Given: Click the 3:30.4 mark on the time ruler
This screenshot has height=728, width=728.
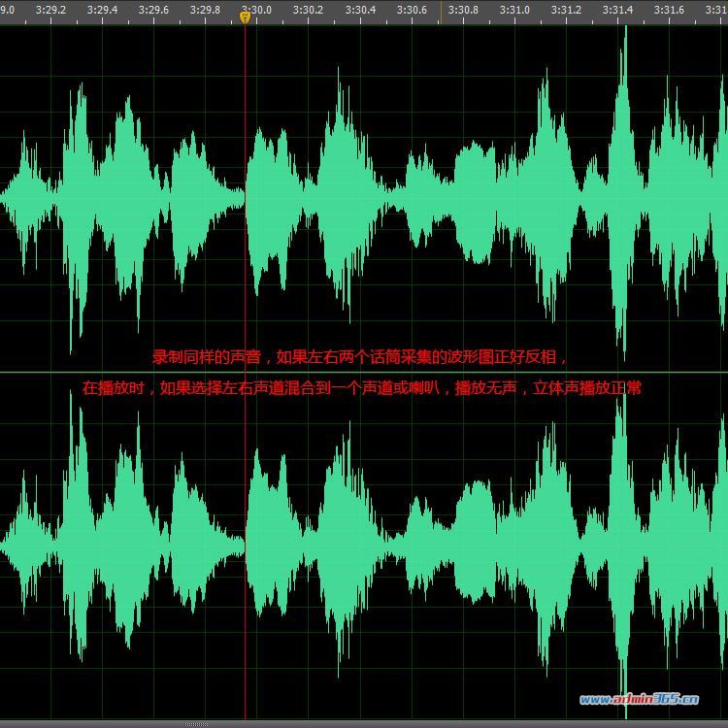Looking at the screenshot, I should (360, 10).
